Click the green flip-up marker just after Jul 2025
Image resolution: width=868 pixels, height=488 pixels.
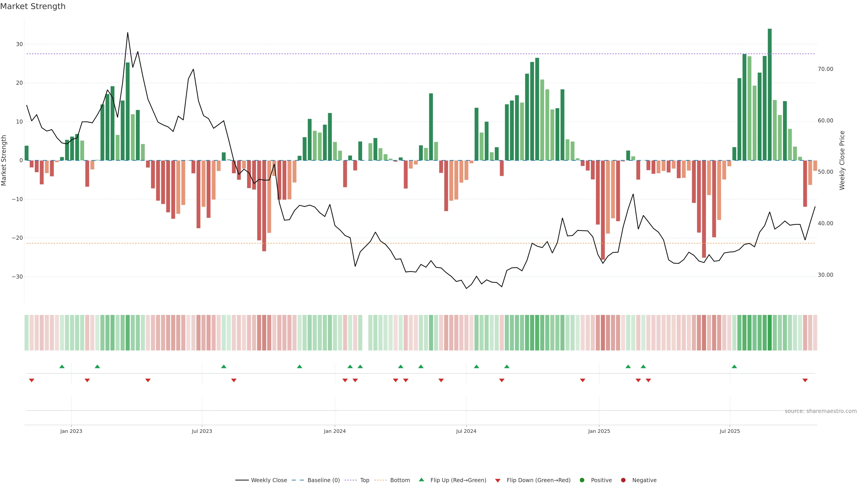pyautogui.click(x=734, y=366)
